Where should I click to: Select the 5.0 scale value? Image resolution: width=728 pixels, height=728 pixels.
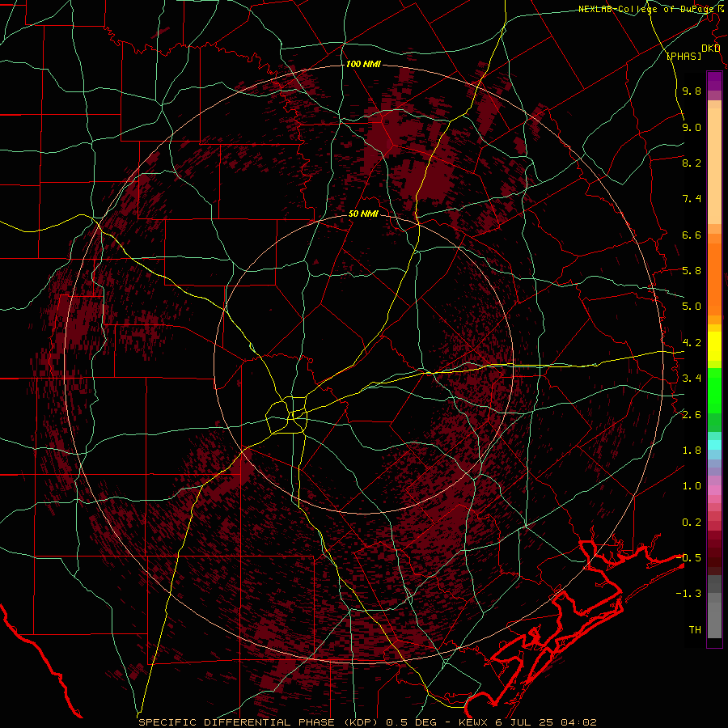(x=692, y=307)
